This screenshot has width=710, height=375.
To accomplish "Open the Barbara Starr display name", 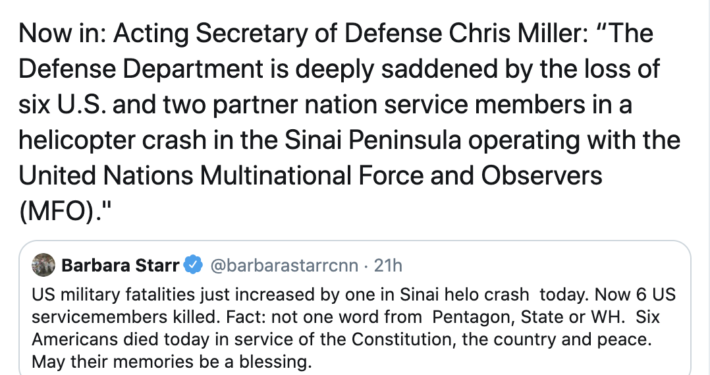I will point(120,265).
